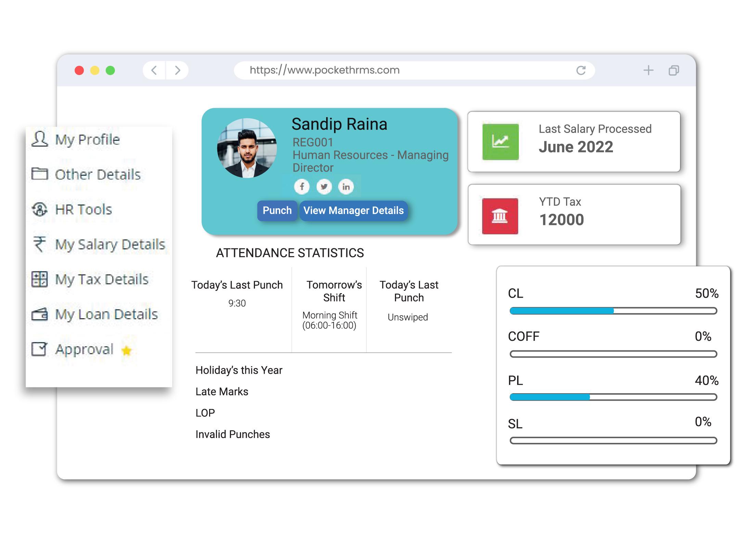Click the CL leave progress bar
Viewport: 756px width, 534px height.
click(613, 311)
